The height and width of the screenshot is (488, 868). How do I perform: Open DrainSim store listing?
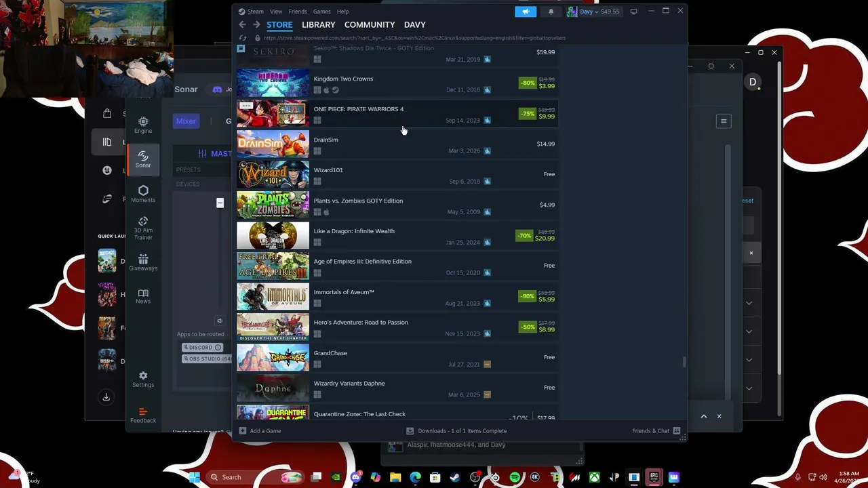(397, 144)
